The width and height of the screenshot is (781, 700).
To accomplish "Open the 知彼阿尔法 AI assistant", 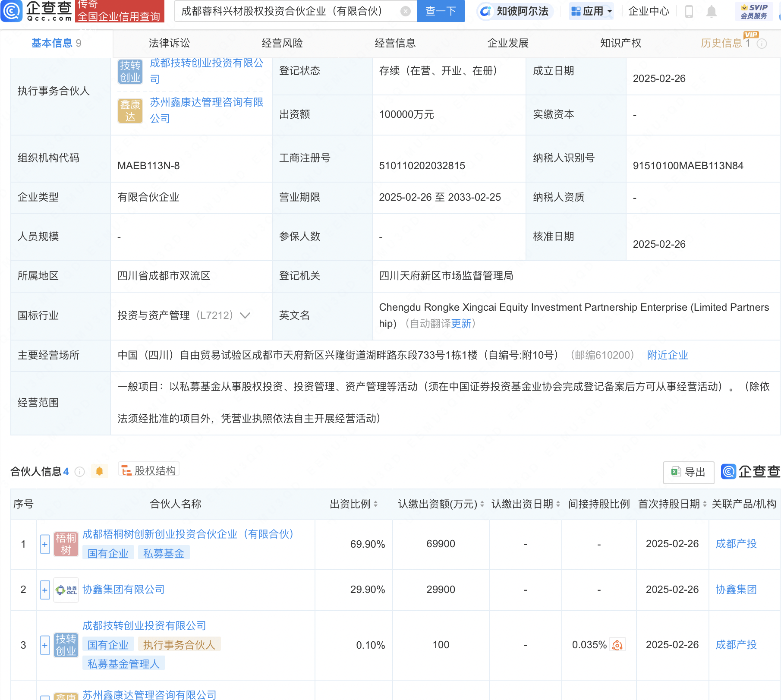I will [x=514, y=11].
